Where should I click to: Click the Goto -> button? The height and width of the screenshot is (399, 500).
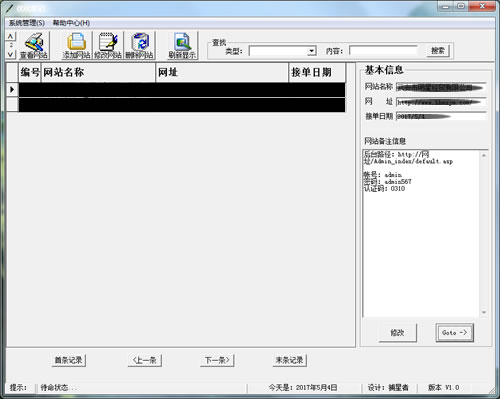(455, 333)
